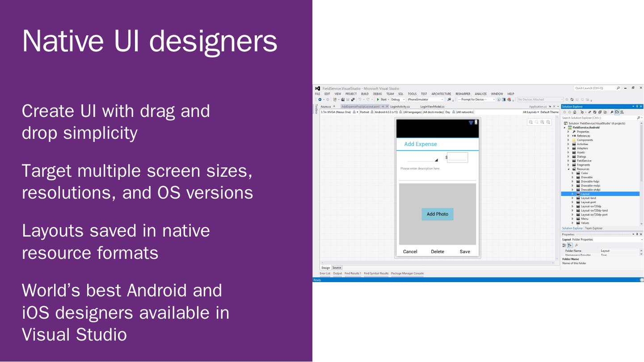Expand the Activities folder in Solution Explorer
Image resolution: width=644 pixels, height=362 pixels.
pos(568,144)
